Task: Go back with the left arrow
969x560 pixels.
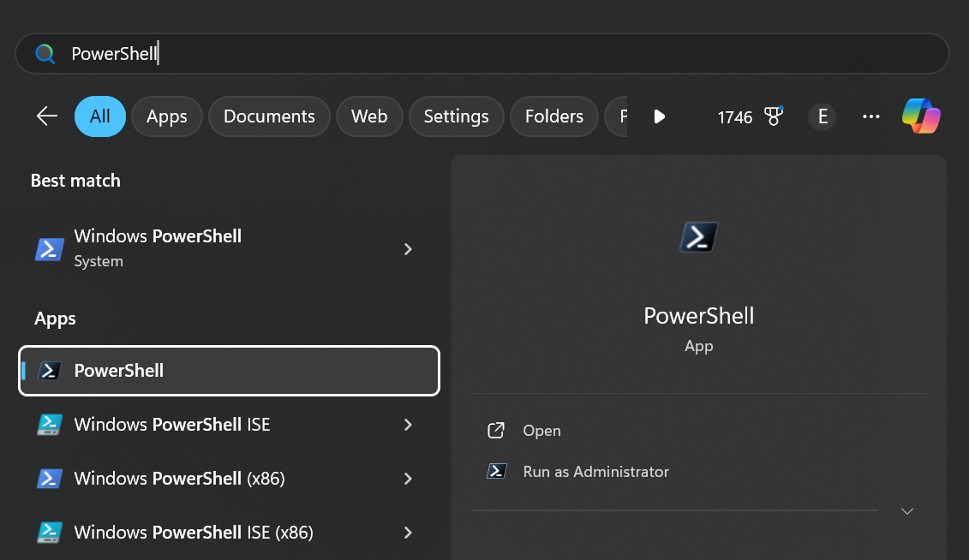Action: point(47,116)
